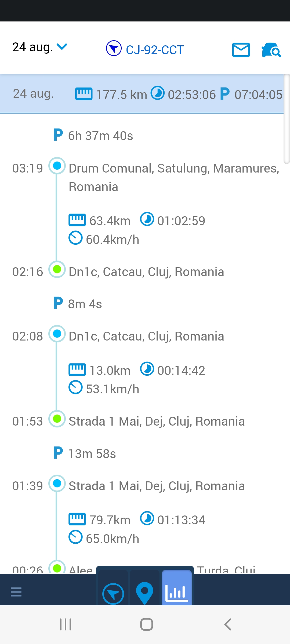This screenshot has width=290, height=644.
Task: Tap the envelope mail icon
Action: point(241,50)
